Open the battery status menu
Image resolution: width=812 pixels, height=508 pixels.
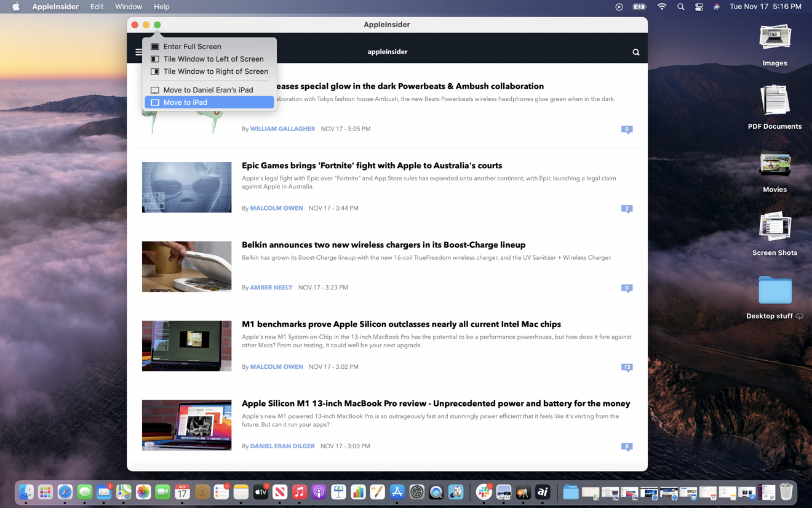click(x=640, y=7)
